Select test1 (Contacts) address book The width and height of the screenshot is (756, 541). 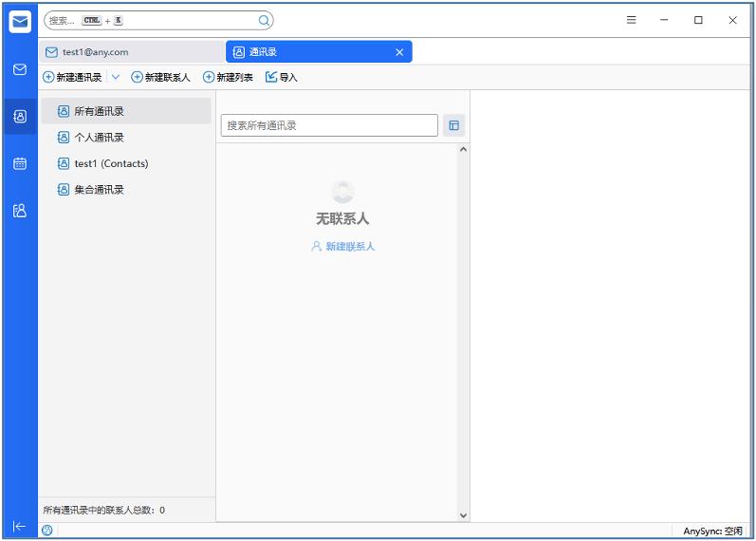pos(111,163)
